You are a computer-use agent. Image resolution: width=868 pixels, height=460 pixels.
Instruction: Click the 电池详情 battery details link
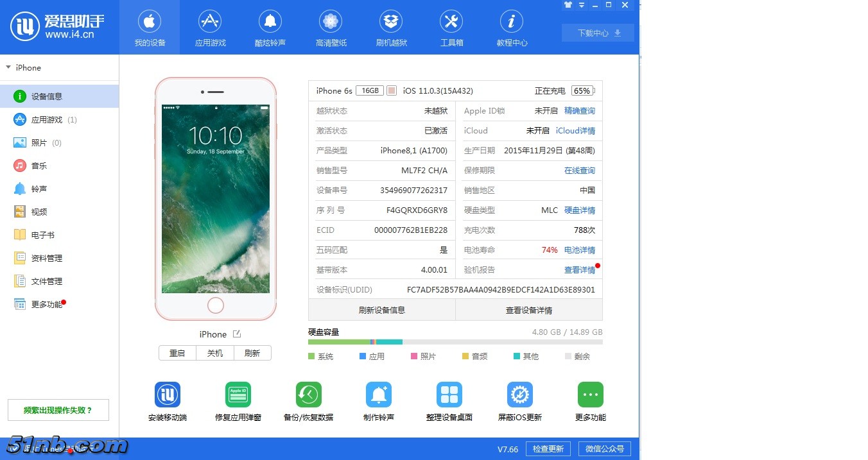pyautogui.click(x=579, y=250)
